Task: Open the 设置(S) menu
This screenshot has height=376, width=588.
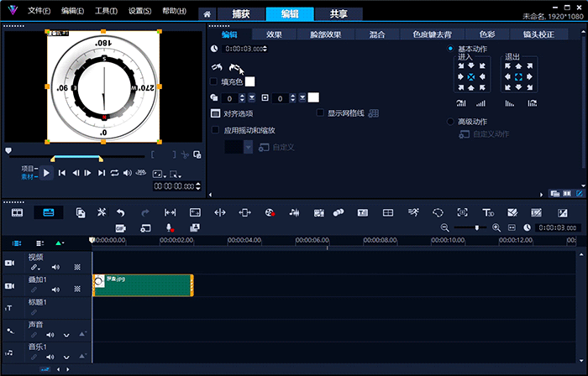Action: tap(139, 11)
